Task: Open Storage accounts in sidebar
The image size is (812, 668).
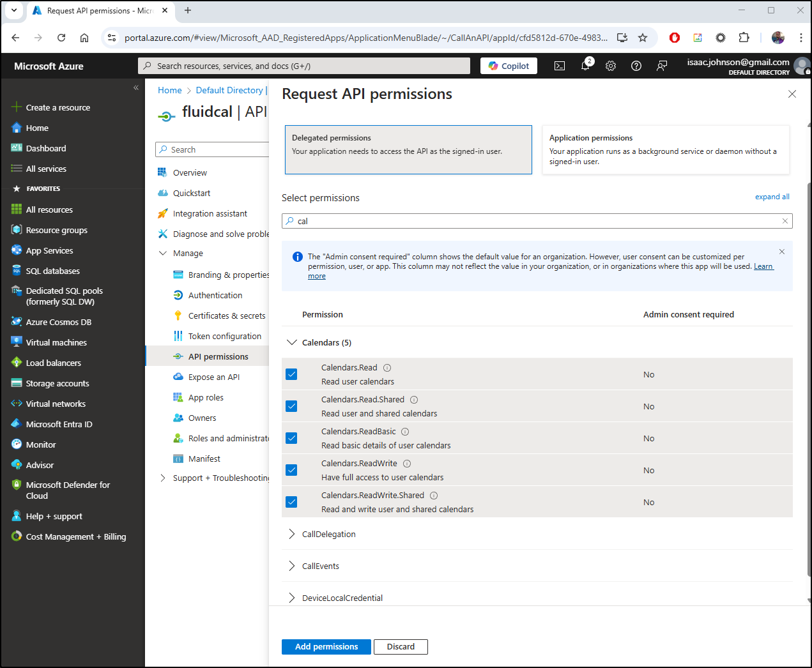Action: 57,383
